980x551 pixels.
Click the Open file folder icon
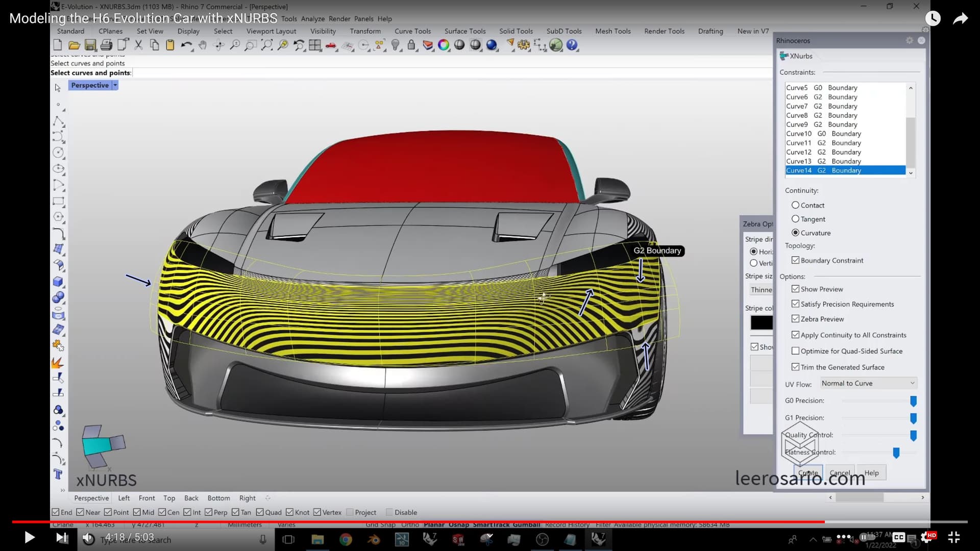[74, 45]
